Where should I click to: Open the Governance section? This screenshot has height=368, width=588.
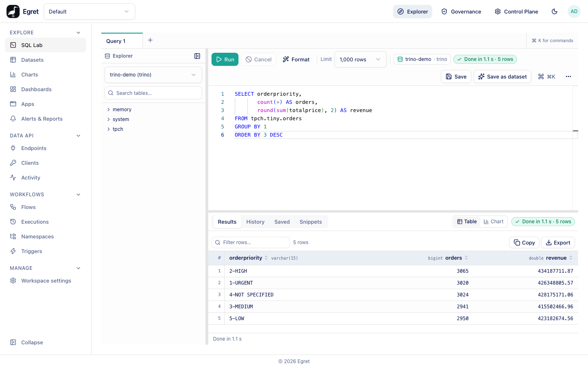click(461, 11)
